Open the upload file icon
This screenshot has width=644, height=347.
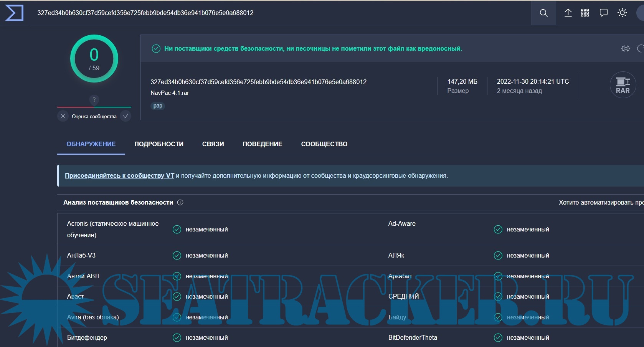[568, 13]
